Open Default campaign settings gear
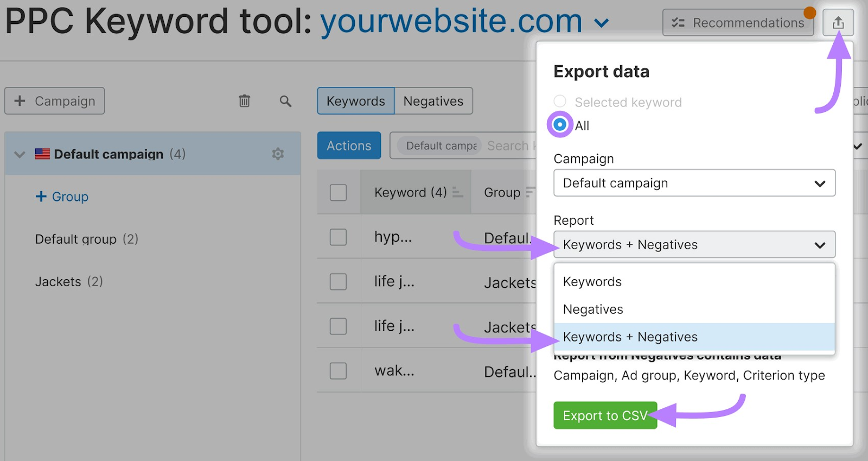This screenshot has height=461, width=868. (x=278, y=154)
